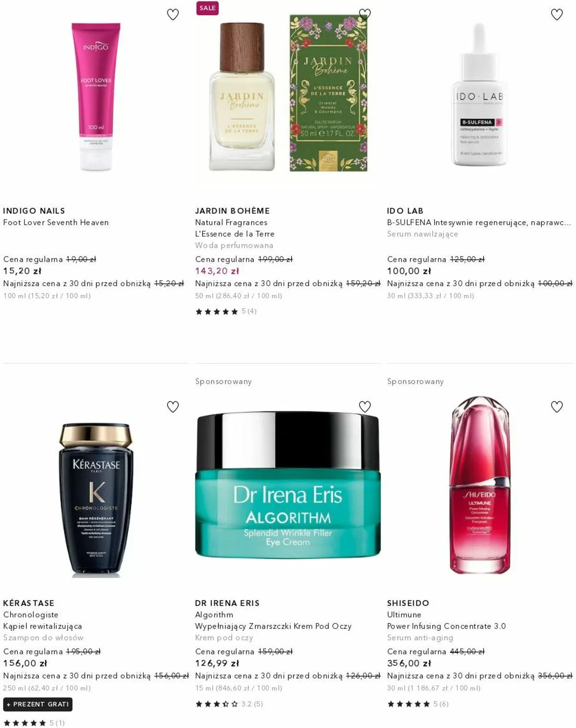Add Dr Irena Eris eye cream to wishlist
This screenshot has width=576, height=728.
tap(364, 407)
